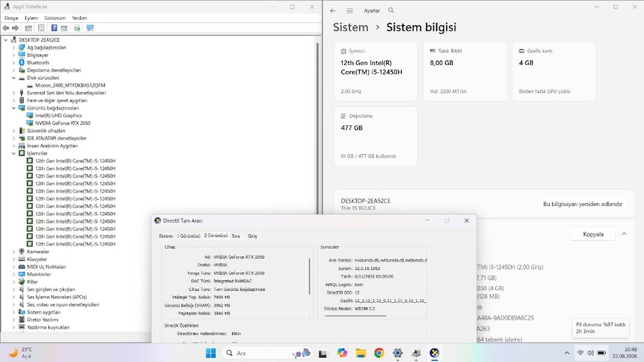Open Google Chrome from the taskbar
Image resolution: width=644 pixels, height=362 pixels.
click(x=379, y=353)
